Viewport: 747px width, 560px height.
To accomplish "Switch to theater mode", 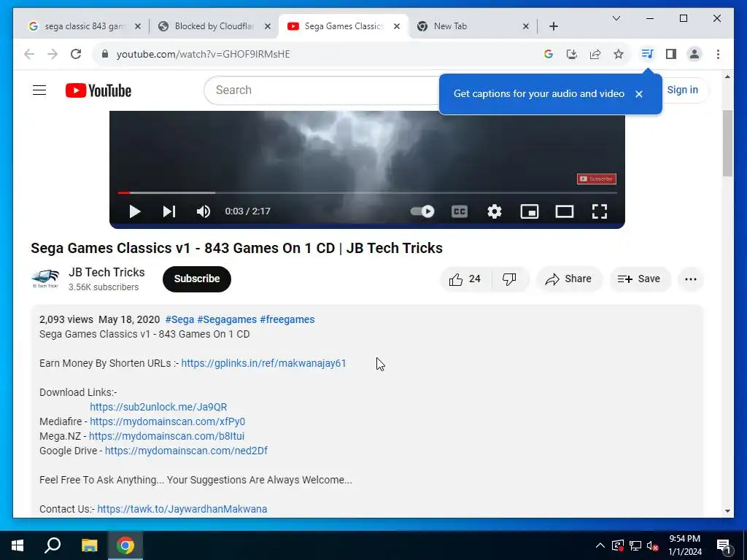I will [565, 211].
